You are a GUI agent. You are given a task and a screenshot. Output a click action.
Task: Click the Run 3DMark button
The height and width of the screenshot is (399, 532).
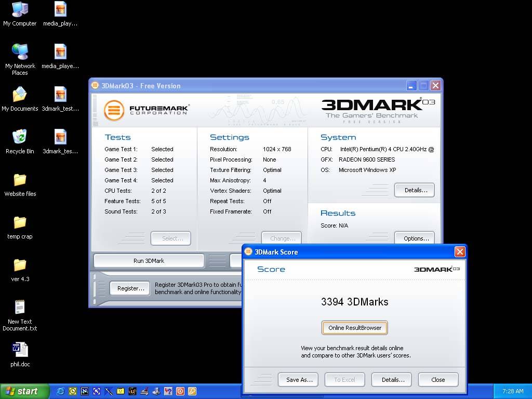point(149,261)
